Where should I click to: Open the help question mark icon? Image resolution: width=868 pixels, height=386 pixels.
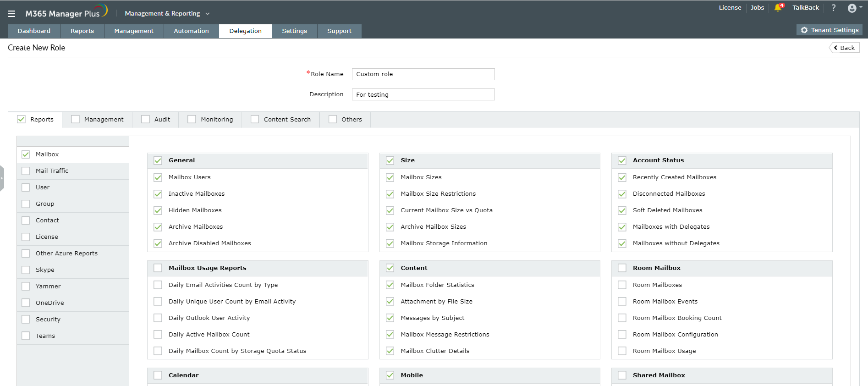coord(833,8)
